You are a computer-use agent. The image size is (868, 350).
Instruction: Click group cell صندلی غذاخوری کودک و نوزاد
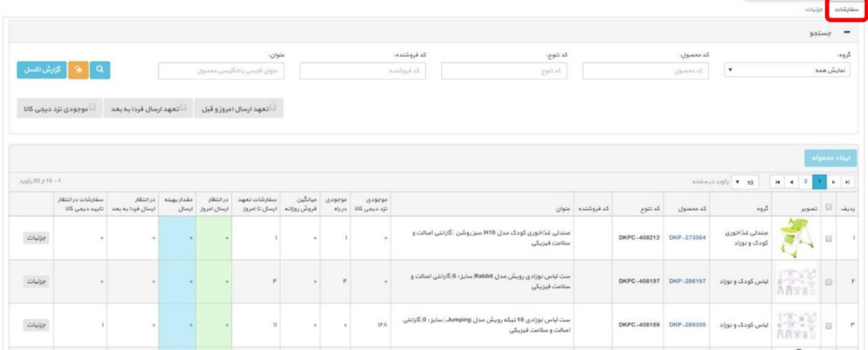coord(746,238)
